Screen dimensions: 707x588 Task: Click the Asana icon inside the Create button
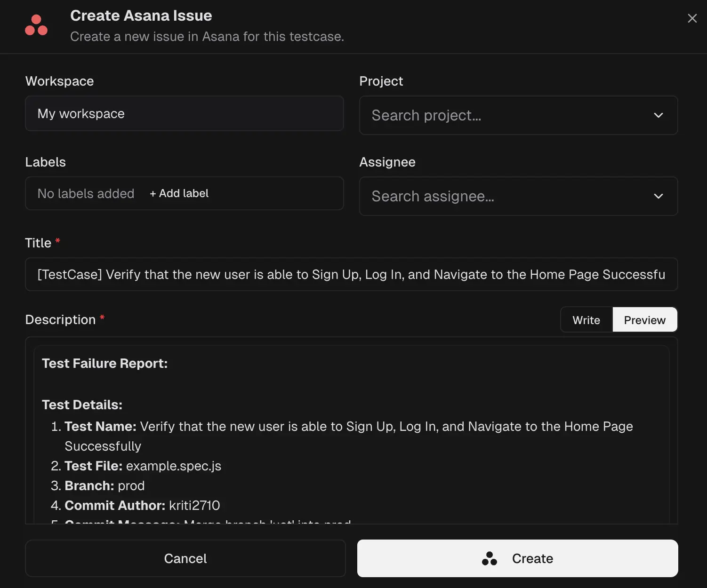point(490,558)
